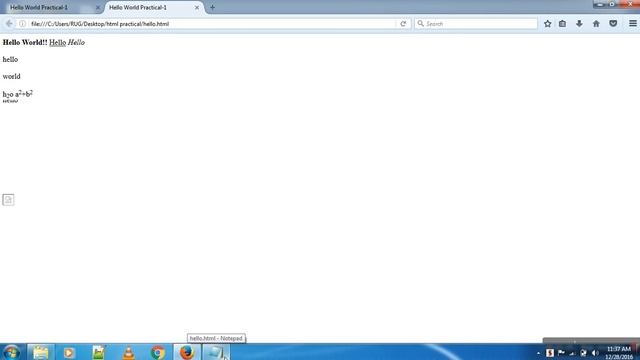Viewport: 640px width, 360px height.
Task: Click the 'h2o' subscript text
Action: (x=8, y=94)
